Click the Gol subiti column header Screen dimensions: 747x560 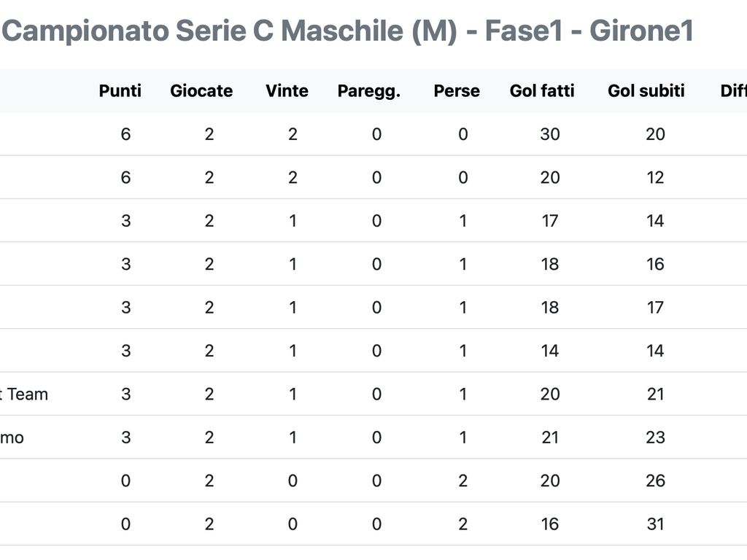[646, 90]
